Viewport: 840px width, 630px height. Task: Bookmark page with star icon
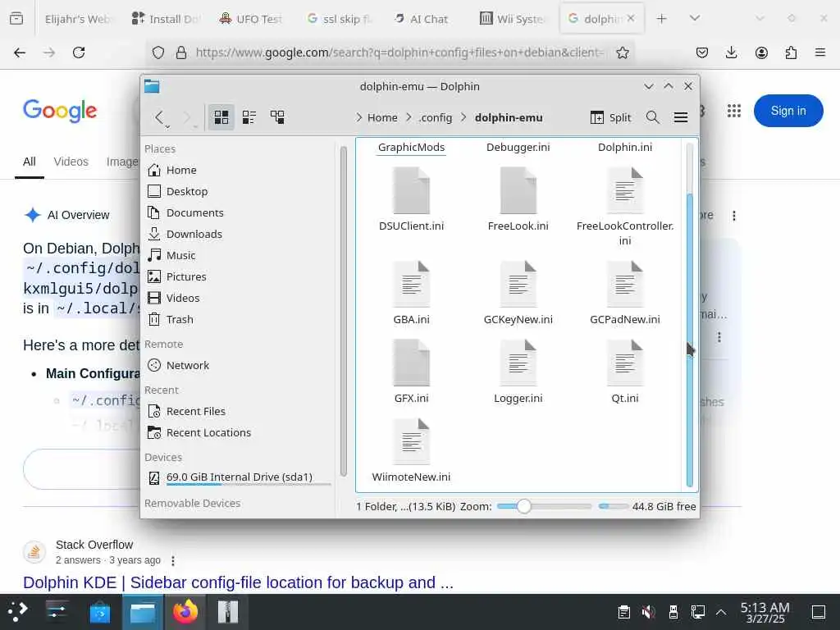pyautogui.click(x=622, y=52)
